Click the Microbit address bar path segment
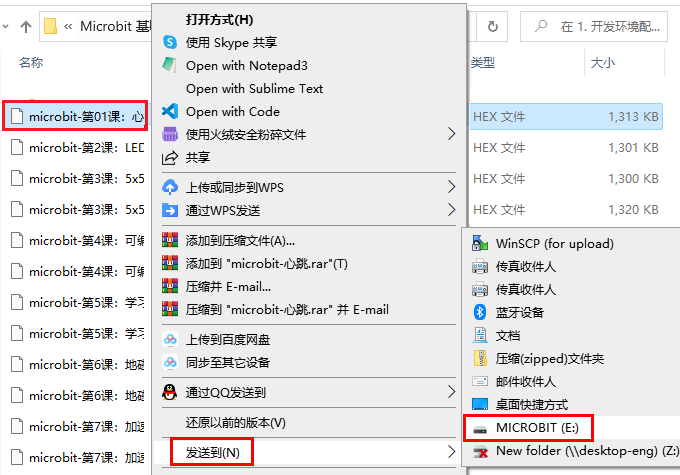The image size is (680, 475). tap(114, 26)
